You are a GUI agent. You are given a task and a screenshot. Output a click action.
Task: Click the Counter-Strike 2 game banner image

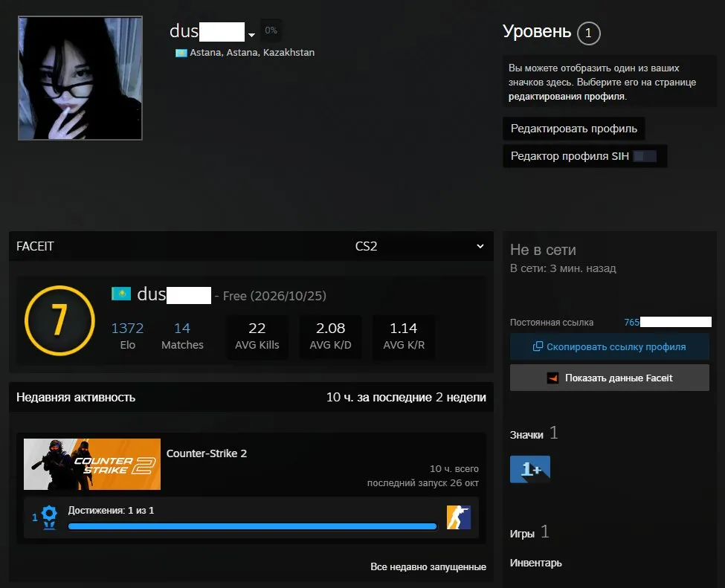tap(92, 464)
